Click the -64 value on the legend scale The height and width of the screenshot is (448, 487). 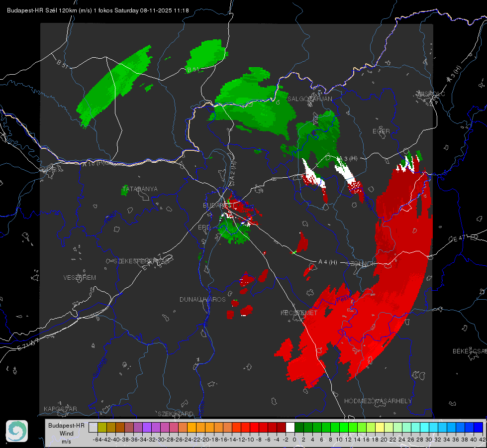[x=97, y=440]
